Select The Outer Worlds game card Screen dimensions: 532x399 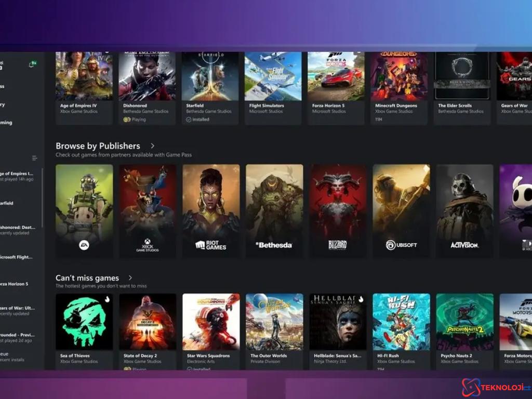(x=274, y=332)
